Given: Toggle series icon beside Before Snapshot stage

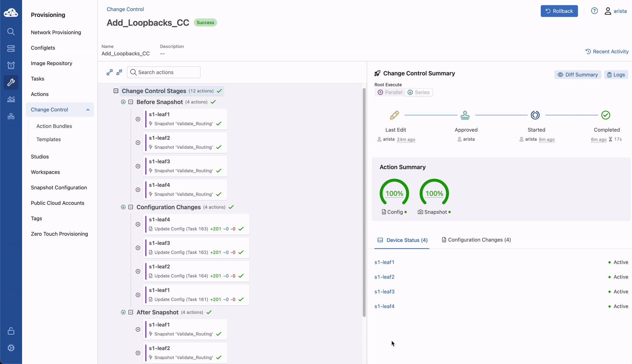Looking at the screenshot, I should pyautogui.click(x=123, y=102).
